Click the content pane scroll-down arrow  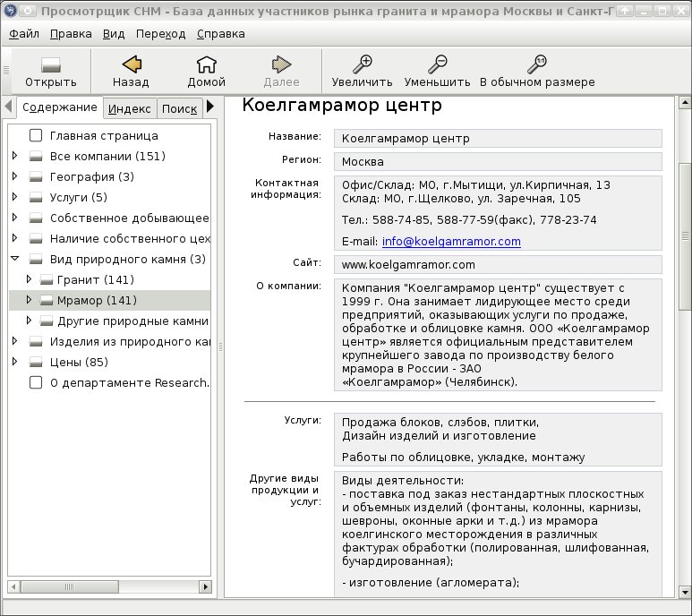685,592
